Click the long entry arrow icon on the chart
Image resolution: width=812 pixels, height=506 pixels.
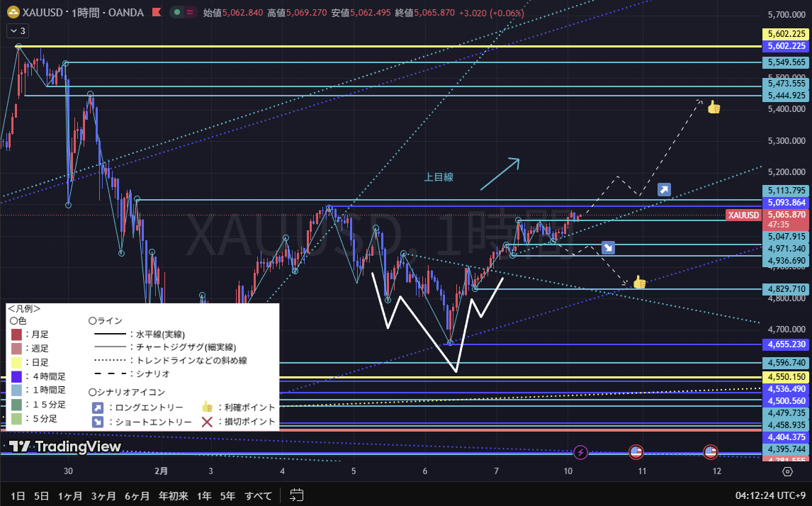coord(664,189)
